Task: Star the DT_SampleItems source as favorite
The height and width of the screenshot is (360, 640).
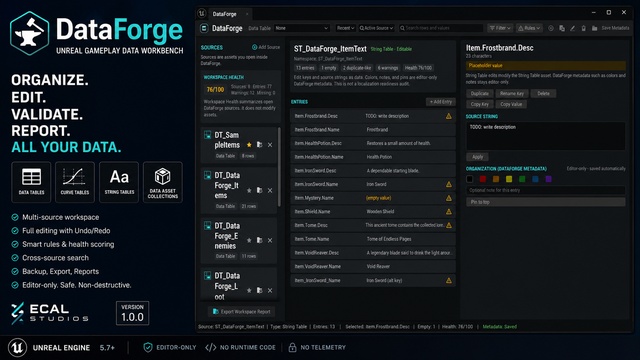Action: tap(249, 145)
